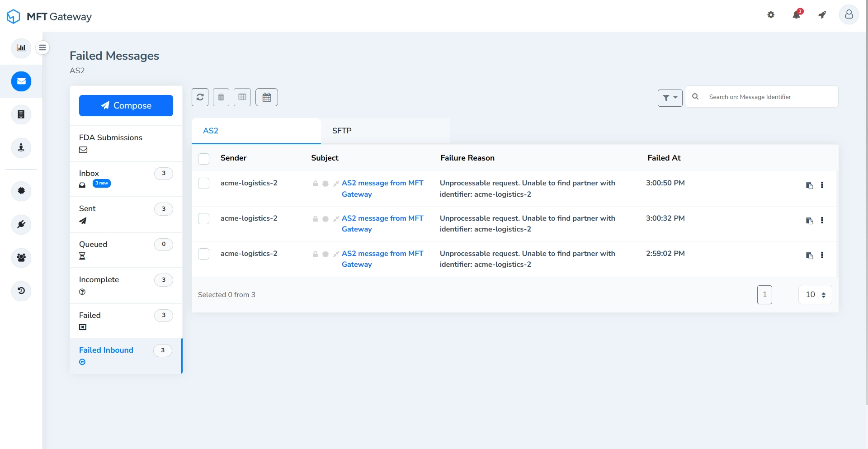Open the Sent folder
The image size is (868, 449).
click(126, 214)
